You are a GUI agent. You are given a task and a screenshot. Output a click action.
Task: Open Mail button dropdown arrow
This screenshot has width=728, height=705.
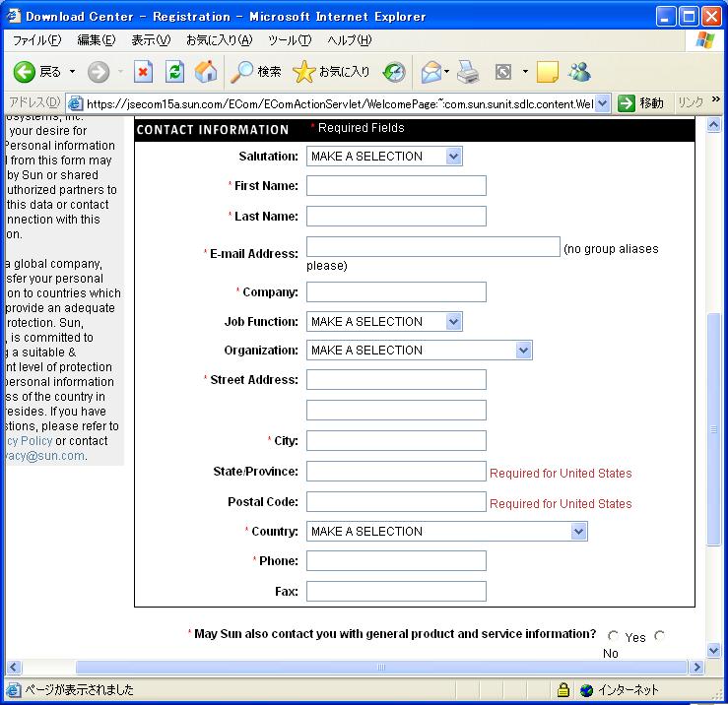[x=446, y=72]
